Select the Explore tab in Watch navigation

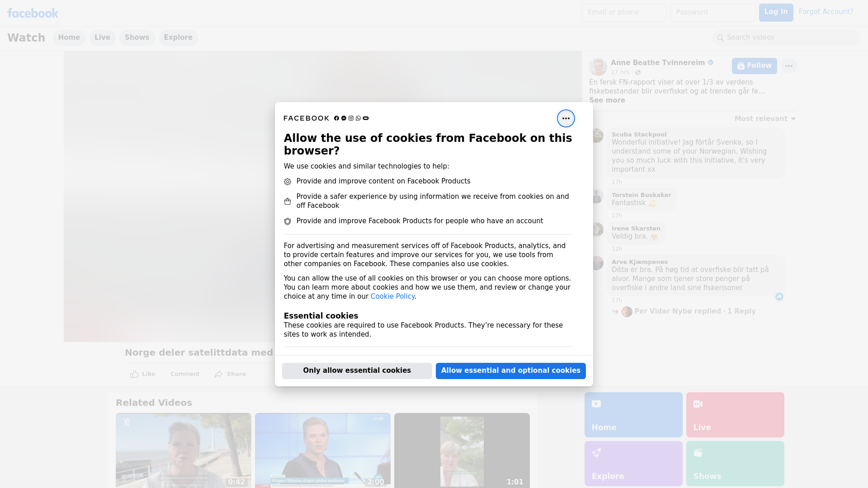tap(178, 38)
